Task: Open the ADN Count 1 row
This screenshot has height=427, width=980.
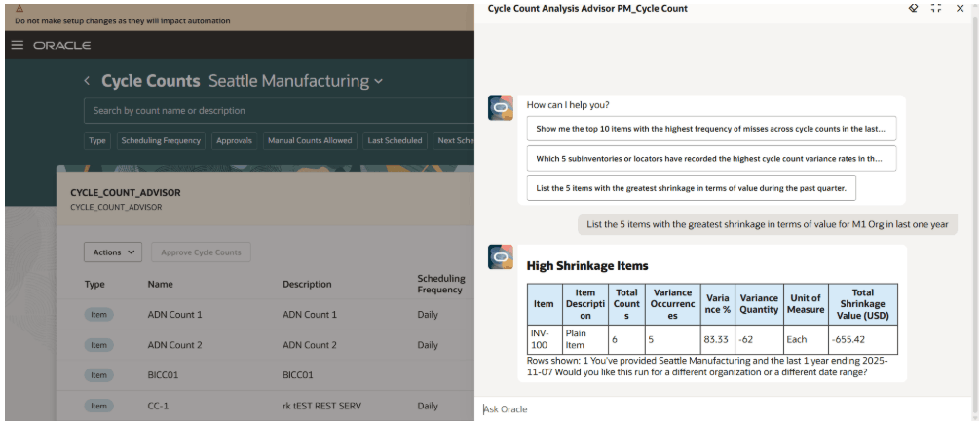Action: [x=175, y=315]
